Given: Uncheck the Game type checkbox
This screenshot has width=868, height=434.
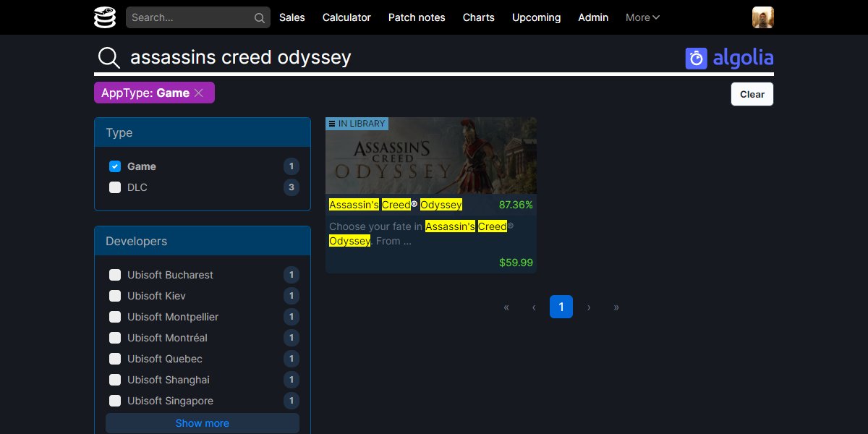Looking at the screenshot, I should pos(115,166).
